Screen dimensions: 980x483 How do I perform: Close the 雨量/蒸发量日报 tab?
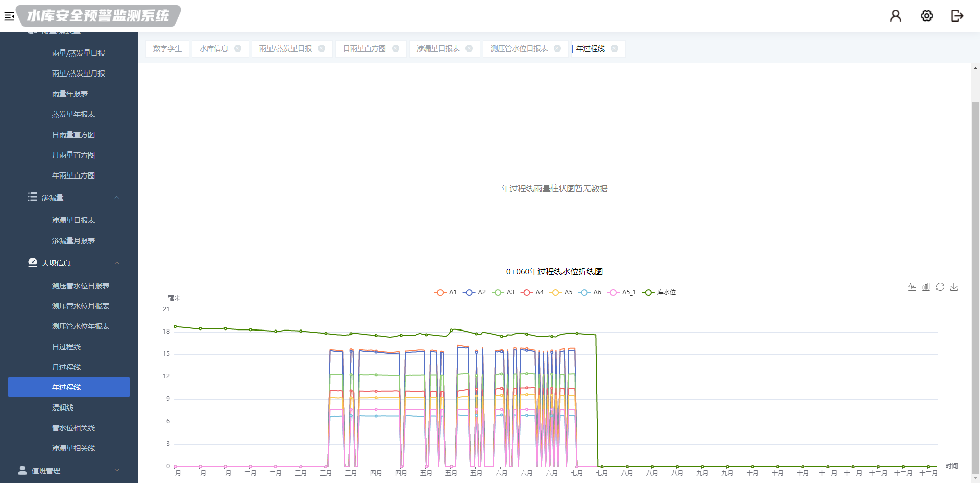(x=322, y=48)
